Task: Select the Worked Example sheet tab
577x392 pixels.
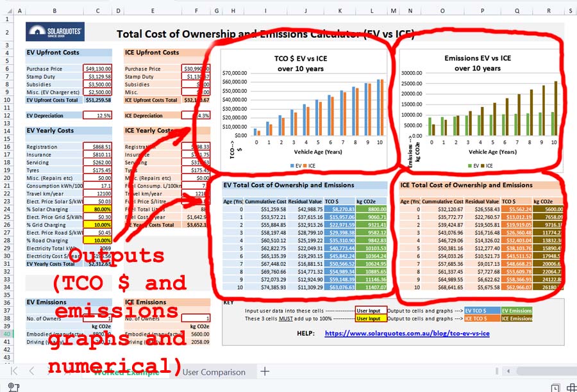Action: coord(126,372)
